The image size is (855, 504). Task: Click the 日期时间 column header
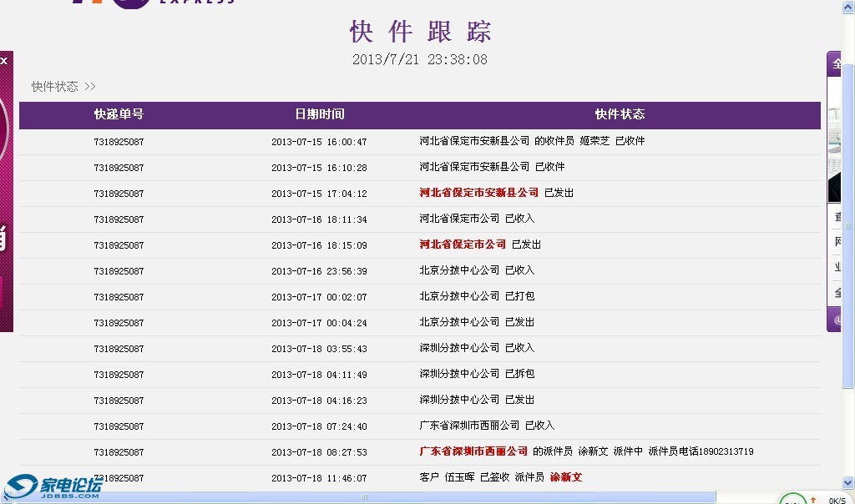click(319, 114)
